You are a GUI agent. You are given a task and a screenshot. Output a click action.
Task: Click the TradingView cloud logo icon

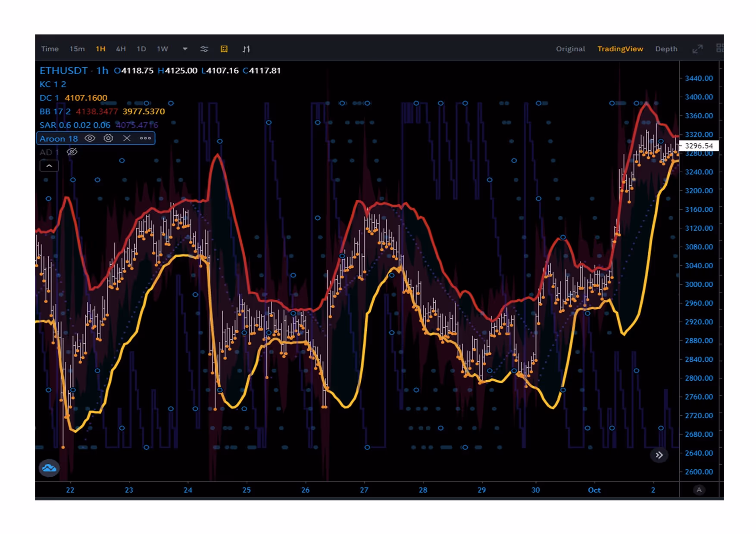(49, 468)
